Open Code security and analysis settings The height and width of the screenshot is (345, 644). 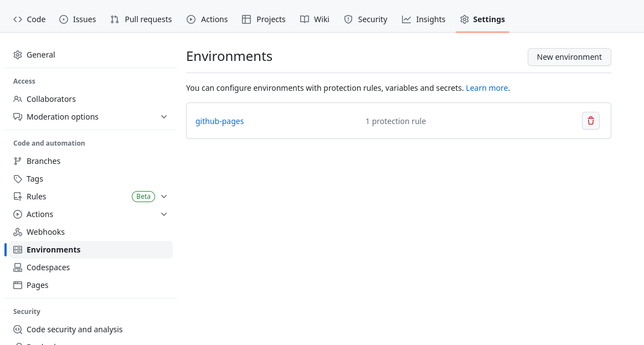click(74, 329)
